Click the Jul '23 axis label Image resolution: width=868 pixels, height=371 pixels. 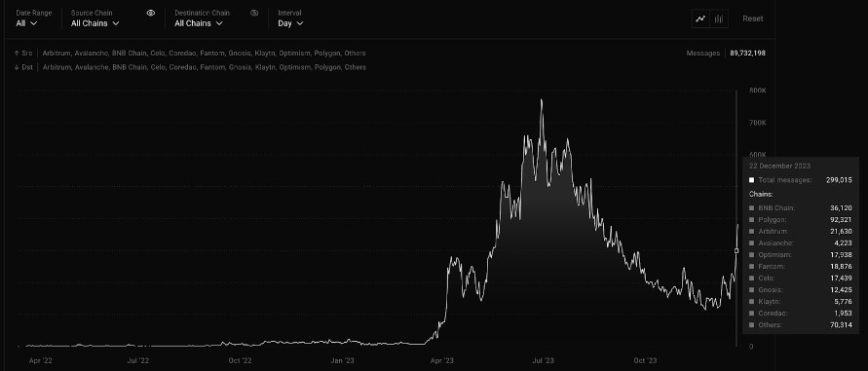[543, 360]
